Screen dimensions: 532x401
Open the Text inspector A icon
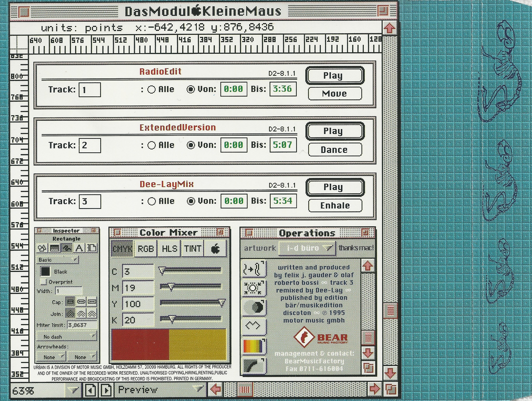[x=79, y=248]
